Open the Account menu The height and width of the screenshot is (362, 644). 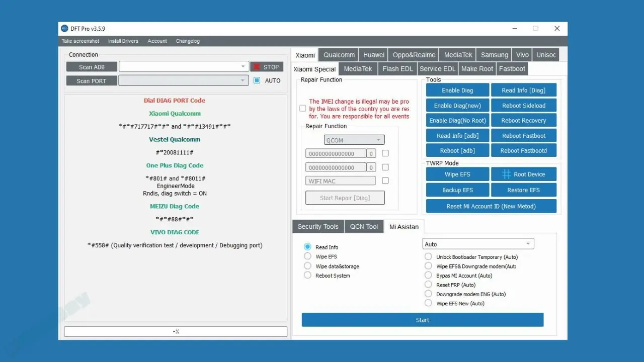click(x=157, y=41)
